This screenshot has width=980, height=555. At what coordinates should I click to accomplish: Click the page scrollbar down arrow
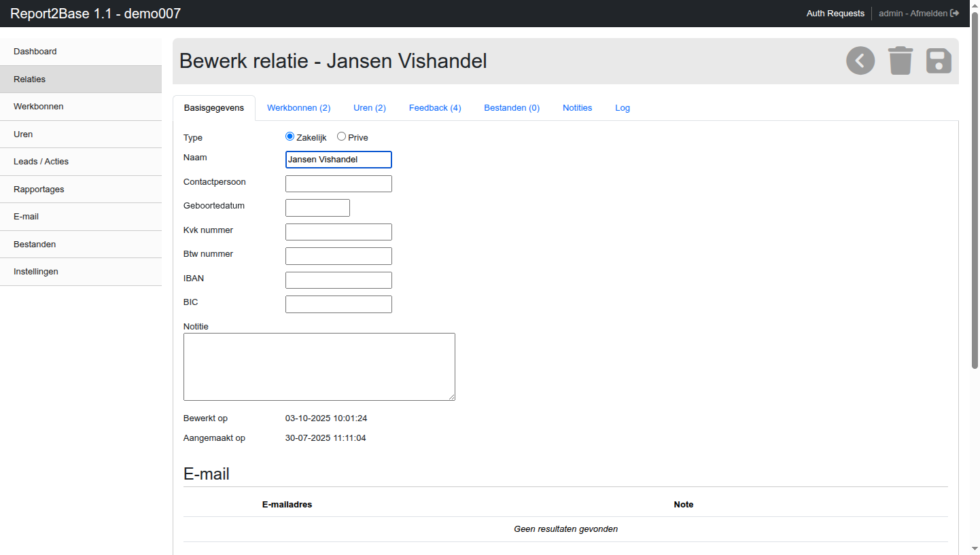(x=975, y=548)
